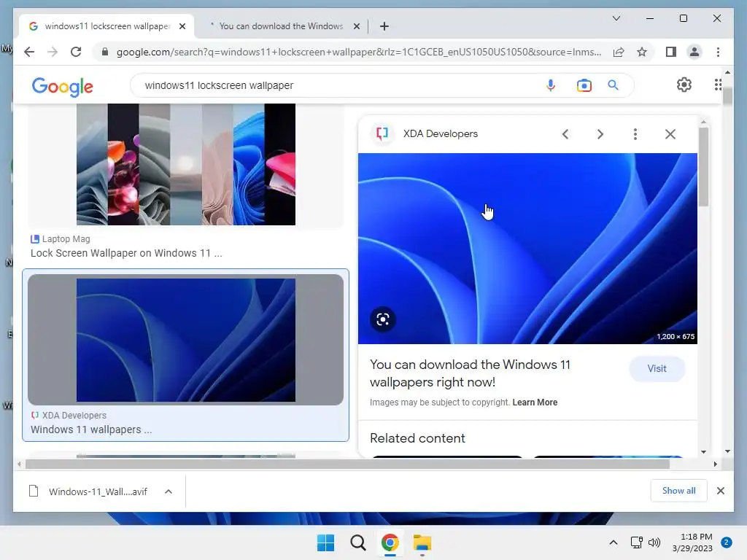The height and width of the screenshot is (560, 747).
Task: Open Chrome side panel
Action: (671, 52)
